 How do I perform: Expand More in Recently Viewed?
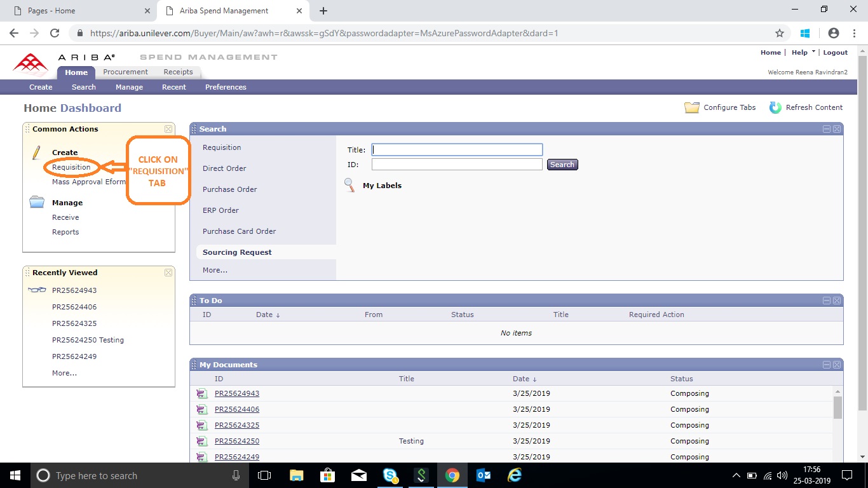click(64, 373)
